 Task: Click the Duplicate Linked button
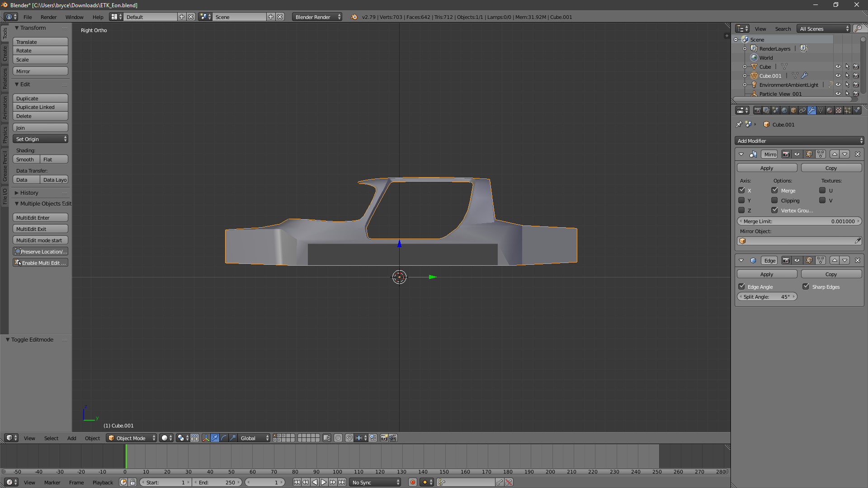point(40,107)
